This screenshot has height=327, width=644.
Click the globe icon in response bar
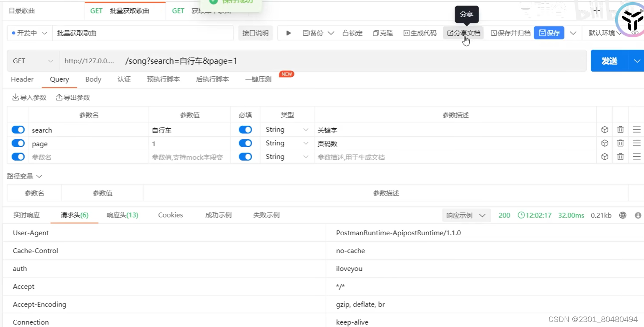click(623, 215)
